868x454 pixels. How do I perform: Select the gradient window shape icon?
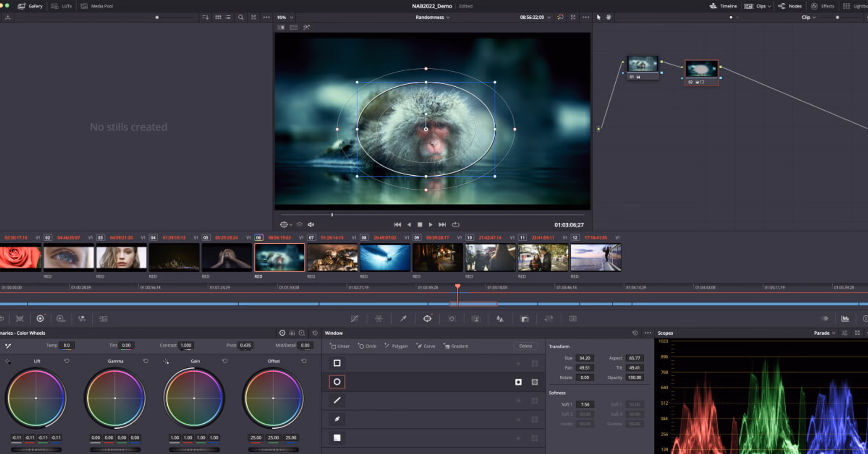pos(337,438)
